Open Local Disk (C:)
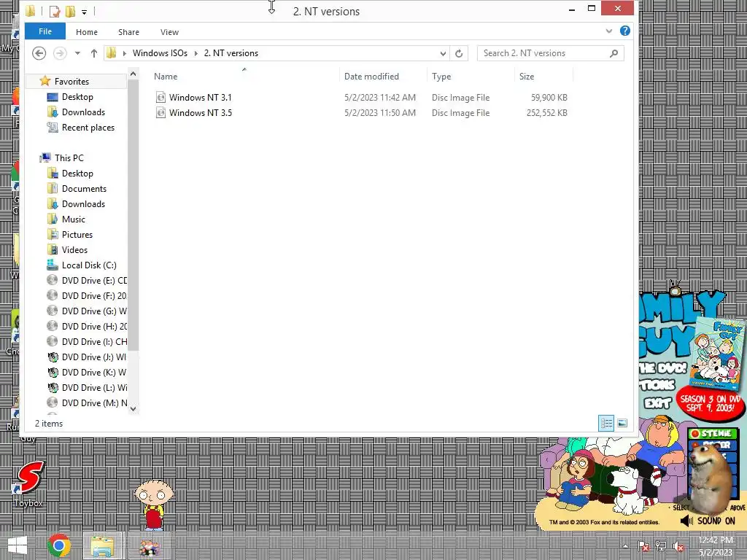747x560 pixels. (88, 265)
